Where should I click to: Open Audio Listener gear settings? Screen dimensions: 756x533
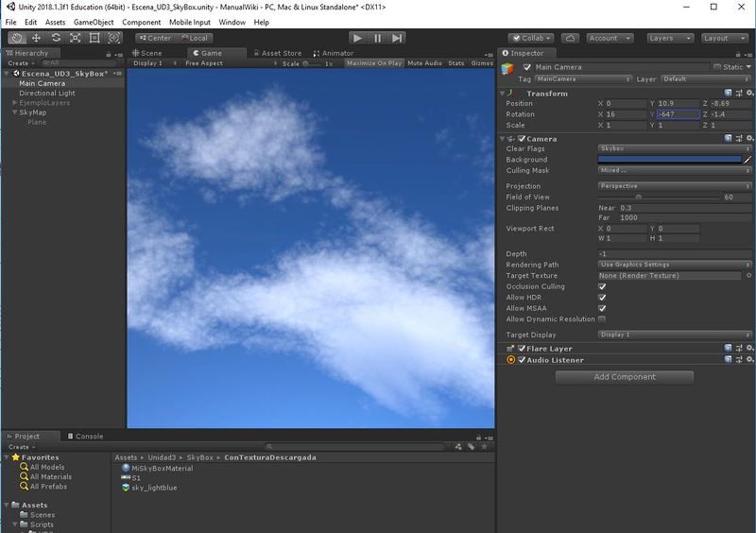(749, 359)
